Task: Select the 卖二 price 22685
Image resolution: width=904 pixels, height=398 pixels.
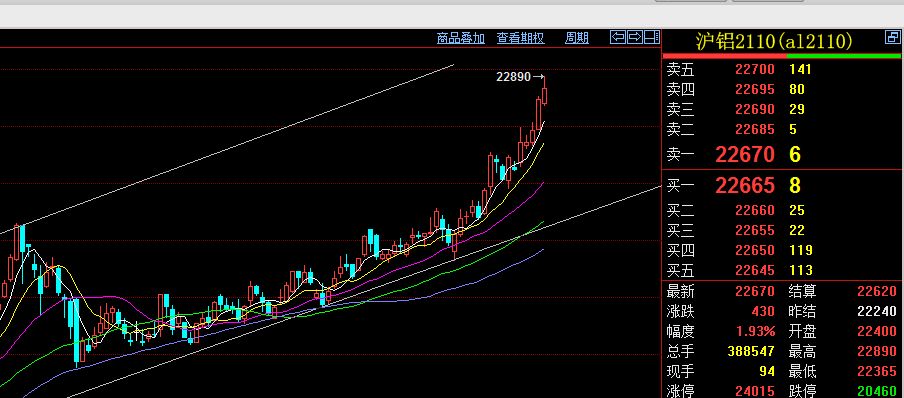Action: click(x=755, y=130)
